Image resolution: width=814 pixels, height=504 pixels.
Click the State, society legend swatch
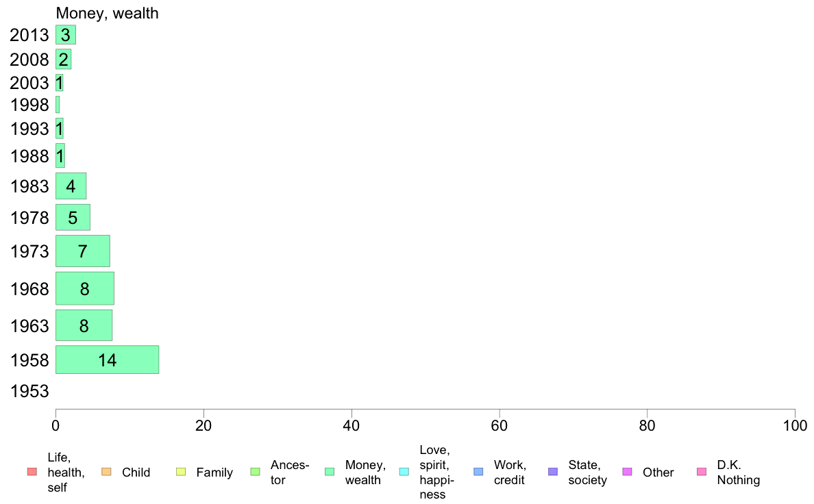[553, 472]
